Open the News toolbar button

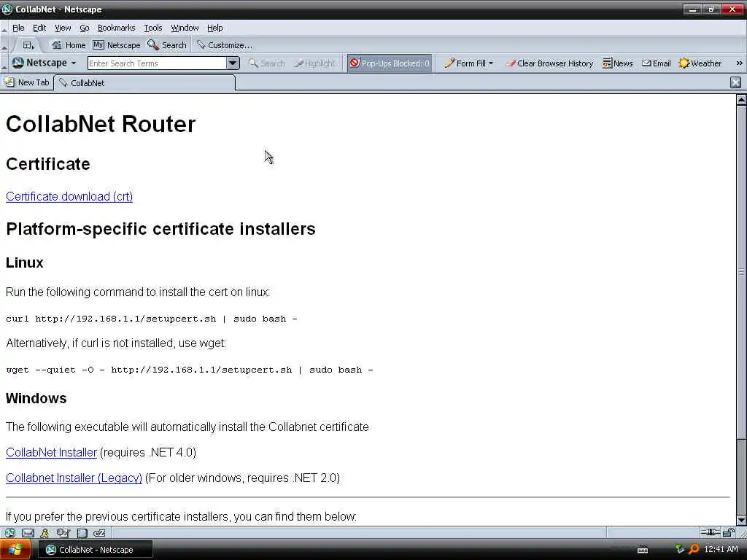(x=617, y=63)
